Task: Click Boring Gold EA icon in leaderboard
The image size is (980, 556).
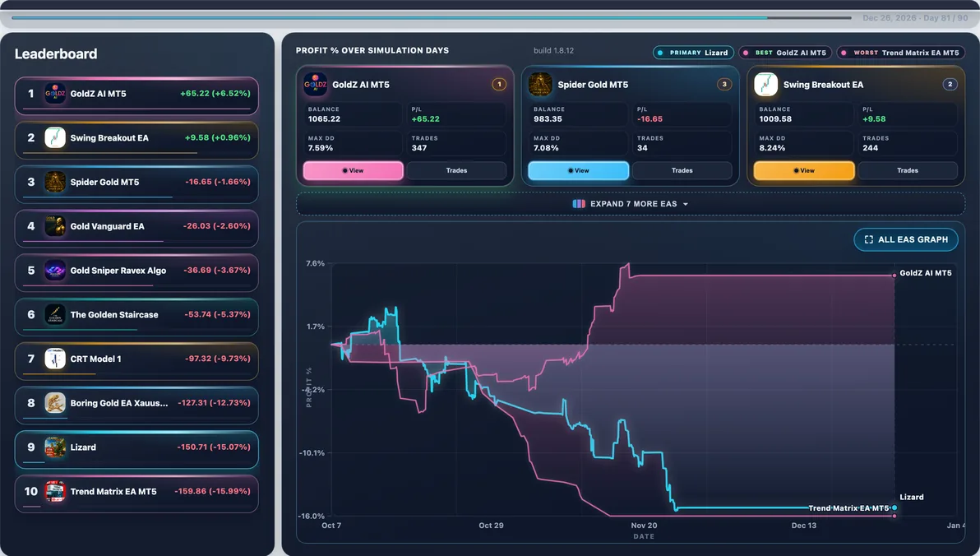Action: click(55, 403)
